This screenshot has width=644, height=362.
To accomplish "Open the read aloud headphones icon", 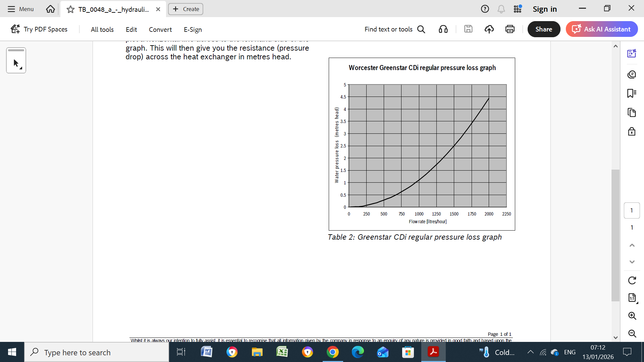I will 443,29.
